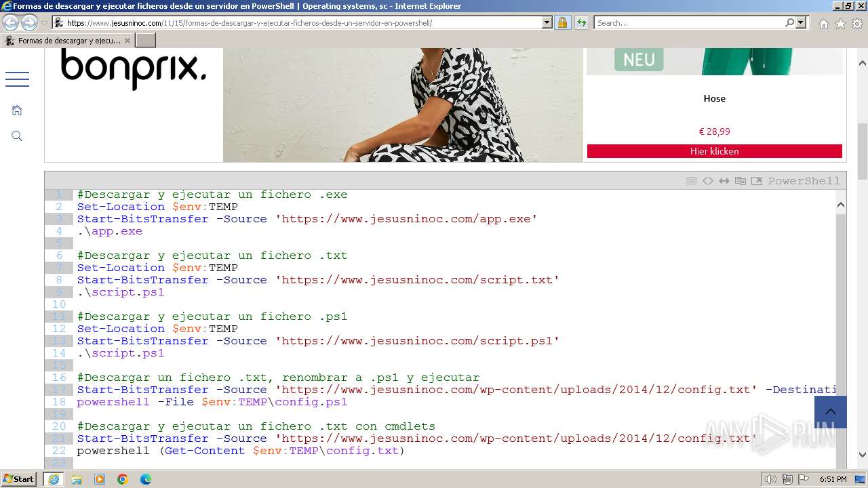Click the code box scroll-up arrow
Screen dimensions: 868x488
pos(841,204)
